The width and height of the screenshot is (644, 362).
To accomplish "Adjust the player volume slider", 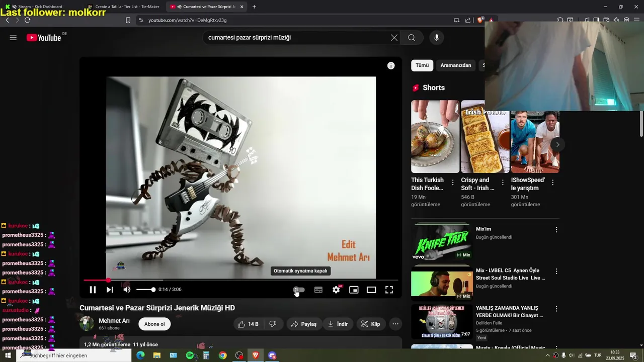I will [x=145, y=290].
